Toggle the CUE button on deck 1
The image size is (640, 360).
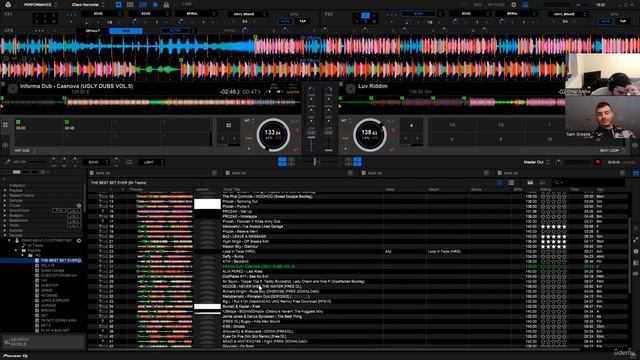[249, 138]
